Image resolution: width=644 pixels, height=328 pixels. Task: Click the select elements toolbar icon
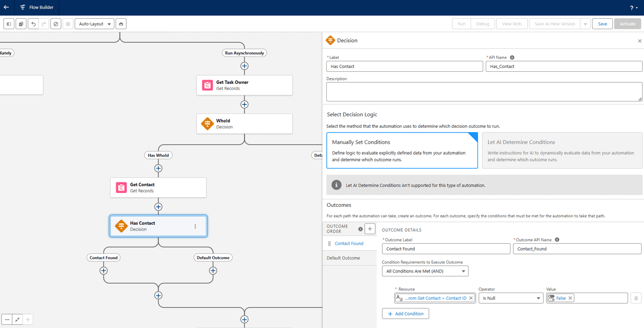[x=21, y=24]
